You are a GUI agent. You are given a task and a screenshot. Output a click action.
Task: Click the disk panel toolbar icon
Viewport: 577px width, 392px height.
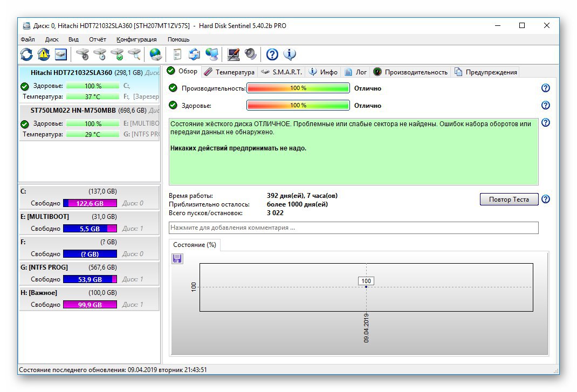(61, 54)
